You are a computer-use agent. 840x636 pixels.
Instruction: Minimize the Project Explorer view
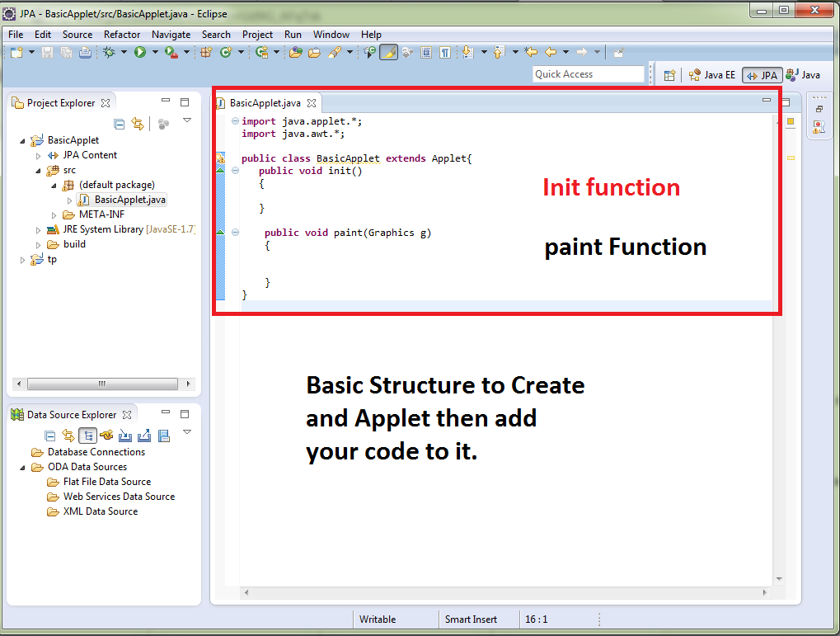click(x=166, y=101)
